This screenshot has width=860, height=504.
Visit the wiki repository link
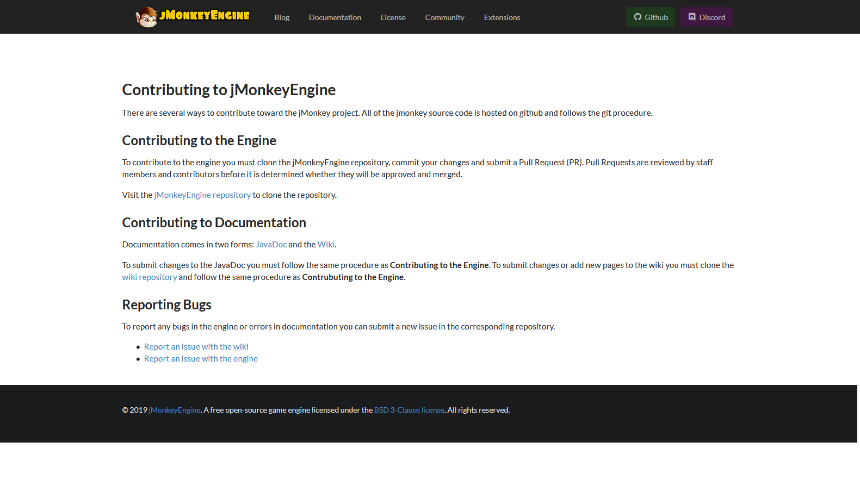pos(150,277)
